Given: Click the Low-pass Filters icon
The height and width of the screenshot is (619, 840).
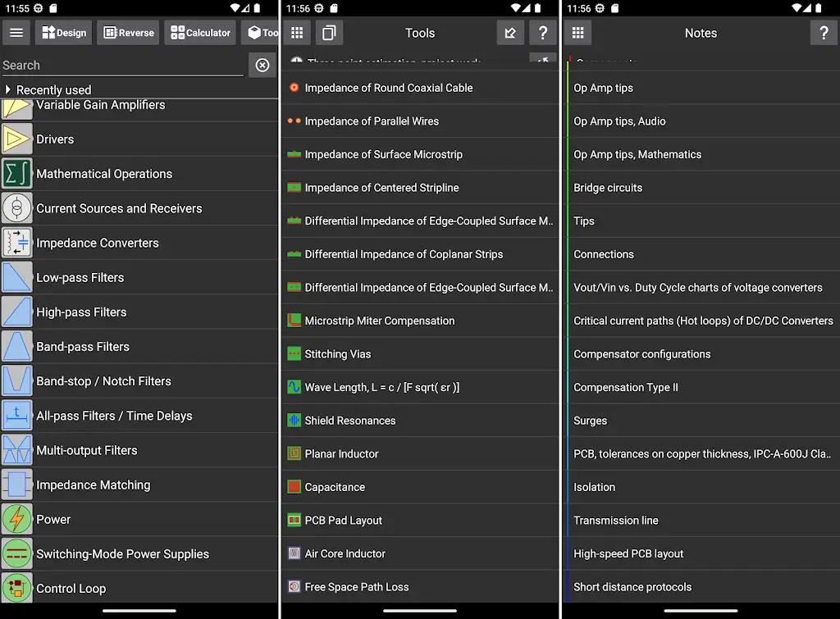Looking at the screenshot, I should click(16, 278).
